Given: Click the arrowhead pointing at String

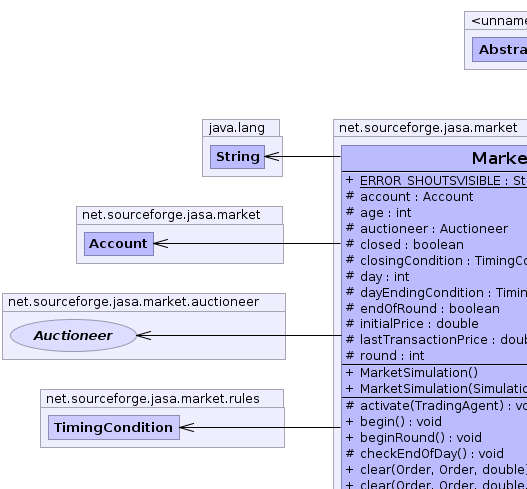Looking at the screenshot, I should 272,156.
